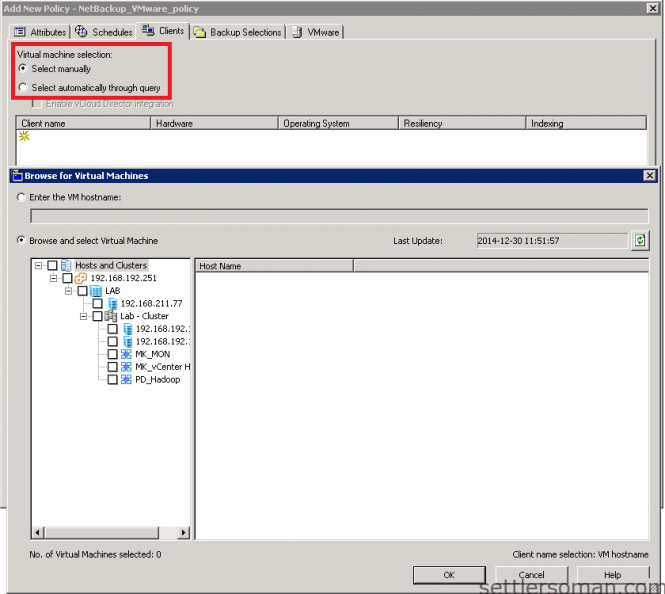Choose 'Enter the VM hostname' radio button
Viewport: 665px width, 594px height.
pyautogui.click(x=23, y=197)
